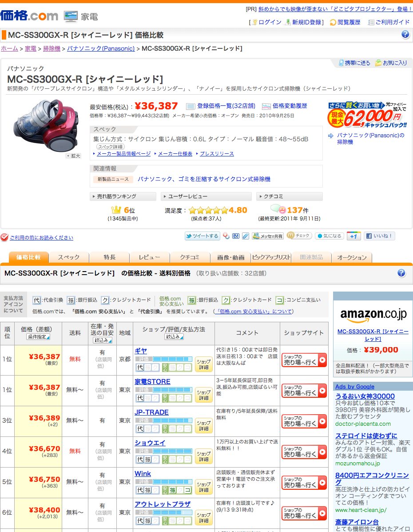Image resolution: width=413 pixels, height=532 pixels.
Task: Open the 絞込み filter under 在庫・発送の目安
Action: coord(103,340)
